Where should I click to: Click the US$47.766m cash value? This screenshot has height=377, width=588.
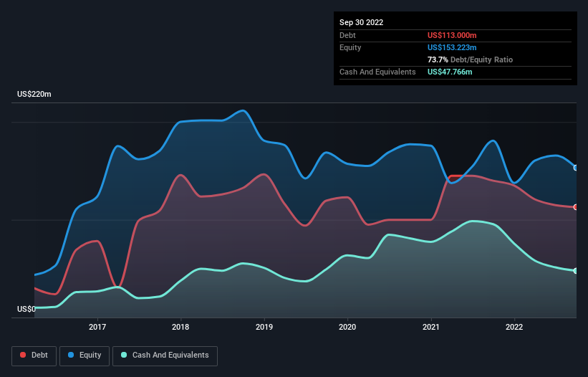450,72
